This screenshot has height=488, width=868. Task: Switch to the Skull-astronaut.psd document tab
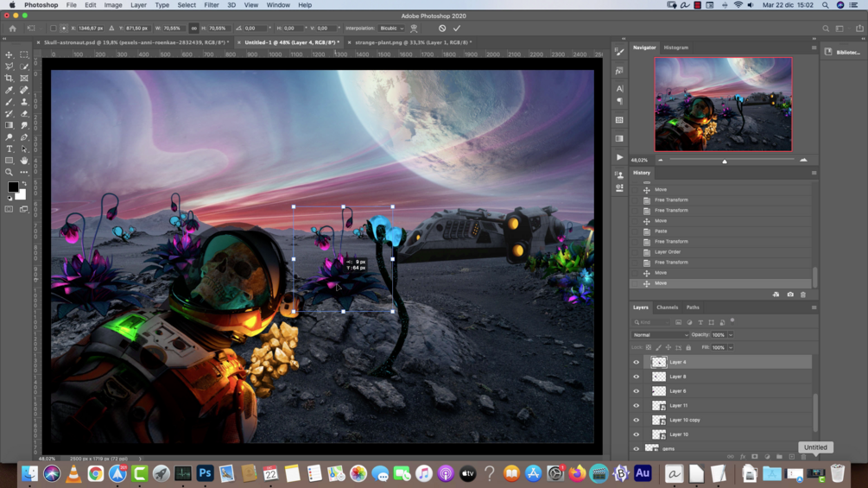136,42
